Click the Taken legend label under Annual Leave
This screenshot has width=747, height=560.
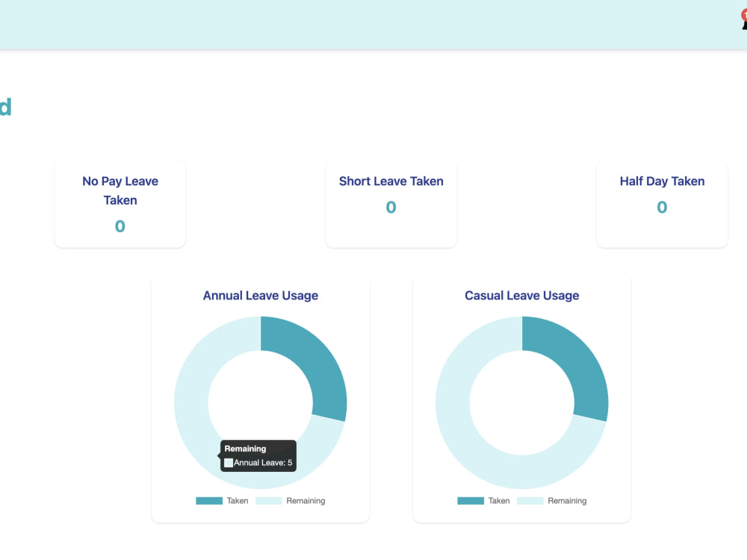pyautogui.click(x=238, y=500)
